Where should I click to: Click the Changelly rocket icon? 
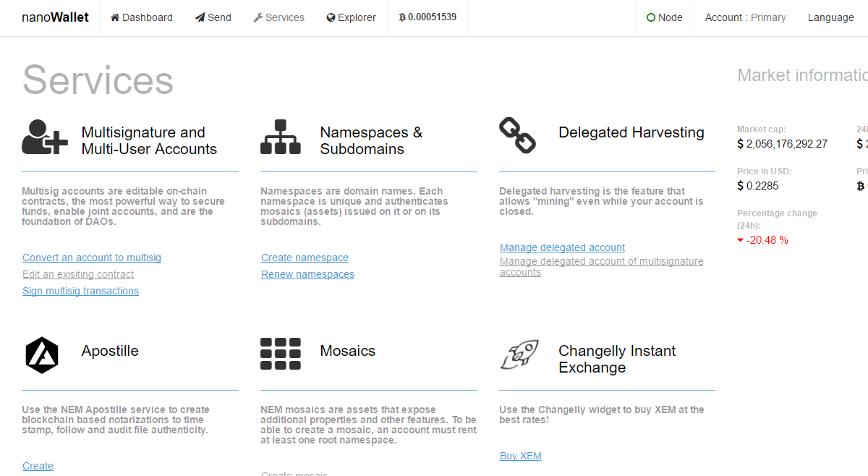coord(519,354)
